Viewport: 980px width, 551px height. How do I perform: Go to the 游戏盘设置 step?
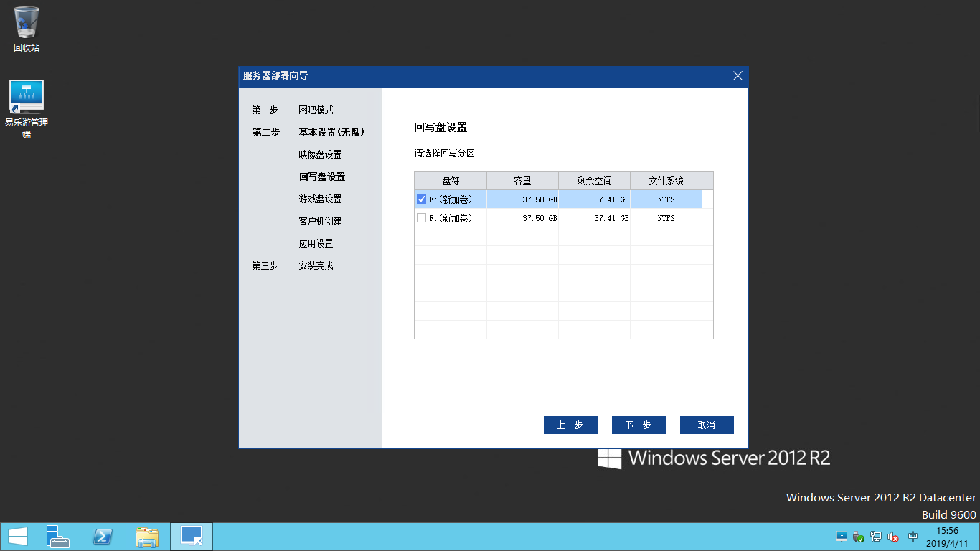(320, 199)
